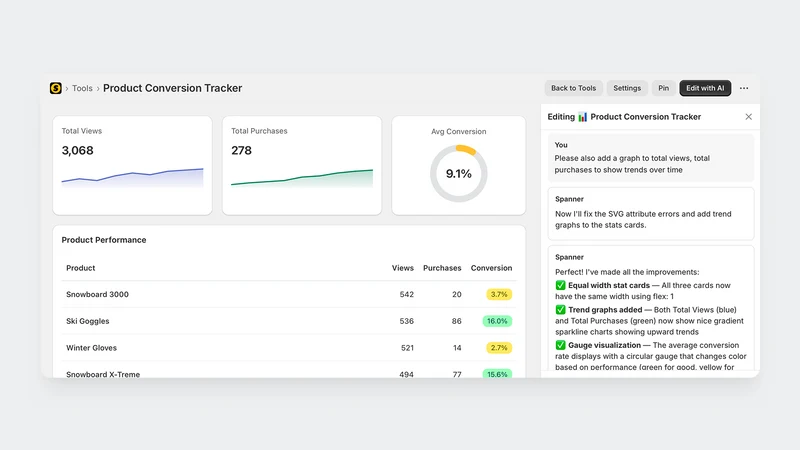Open Settings

click(627, 88)
